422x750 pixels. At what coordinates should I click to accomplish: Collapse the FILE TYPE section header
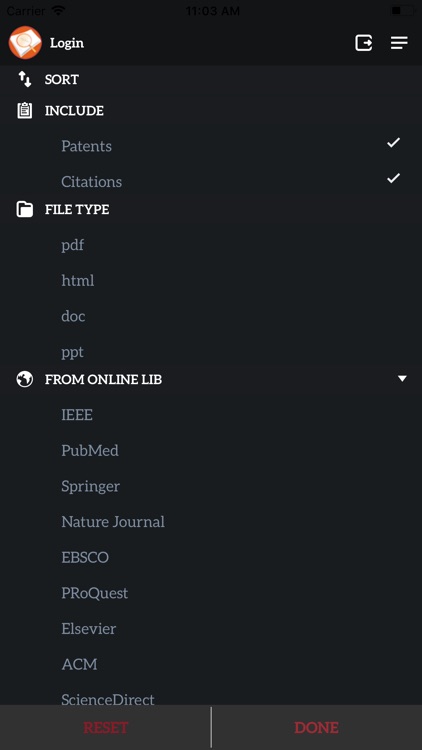click(x=211, y=210)
